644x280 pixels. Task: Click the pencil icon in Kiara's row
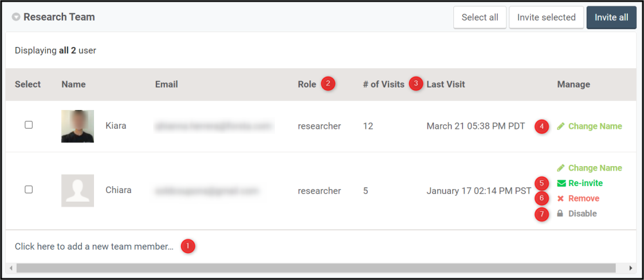coord(561,126)
